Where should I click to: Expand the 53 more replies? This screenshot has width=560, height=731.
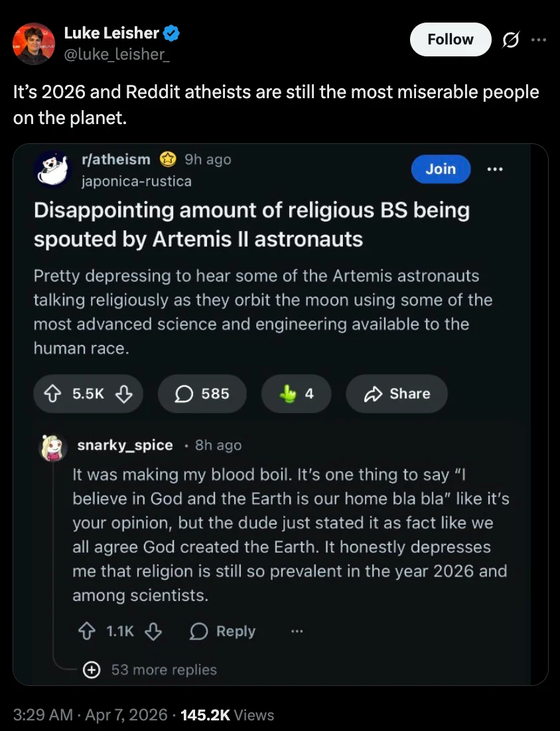coord(151,670)
